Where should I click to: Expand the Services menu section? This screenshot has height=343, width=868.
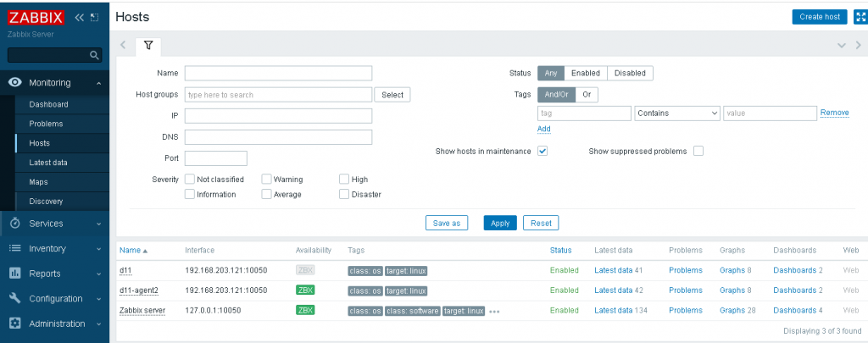pyautogui.click(x=98, y=224)
